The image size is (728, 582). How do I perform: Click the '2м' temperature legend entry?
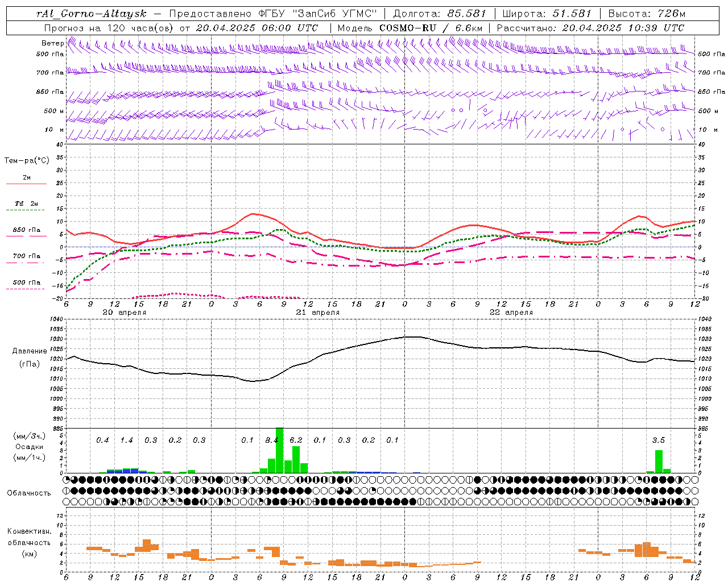coord(27,177)
